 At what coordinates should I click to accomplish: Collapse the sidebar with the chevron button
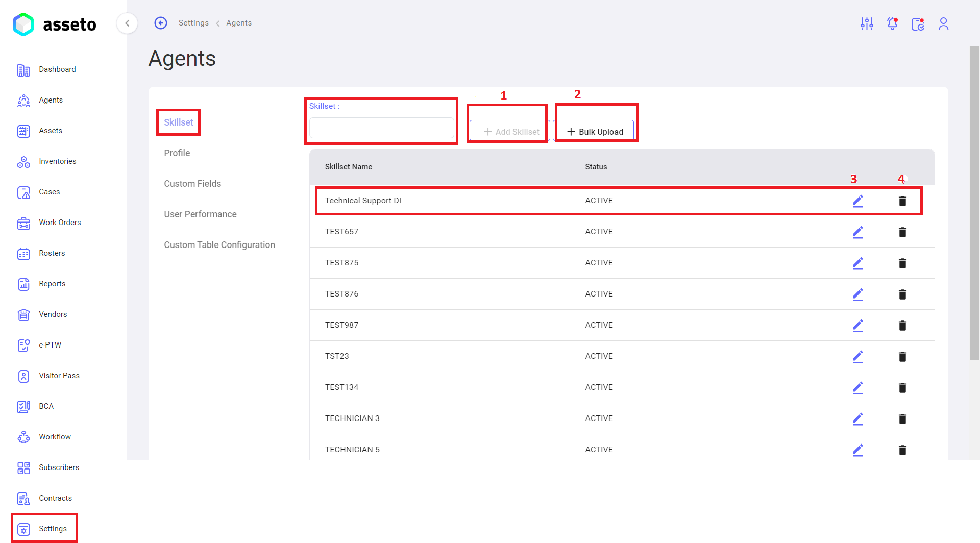[127, 23]
